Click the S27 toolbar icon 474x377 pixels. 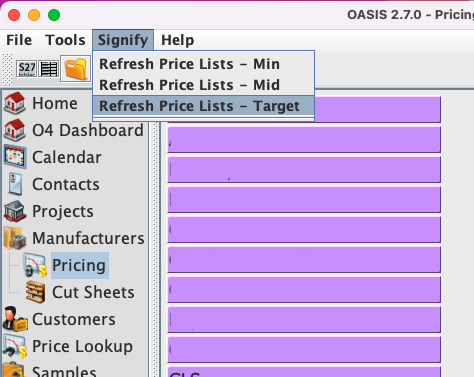[x=27, y=69]
